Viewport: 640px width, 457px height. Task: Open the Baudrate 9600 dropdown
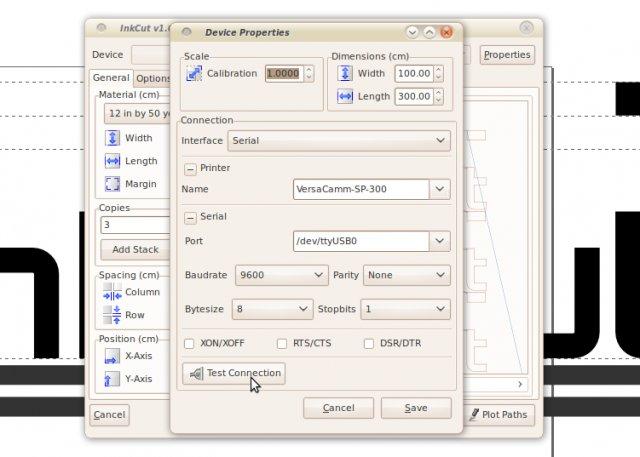coord(282,274)
